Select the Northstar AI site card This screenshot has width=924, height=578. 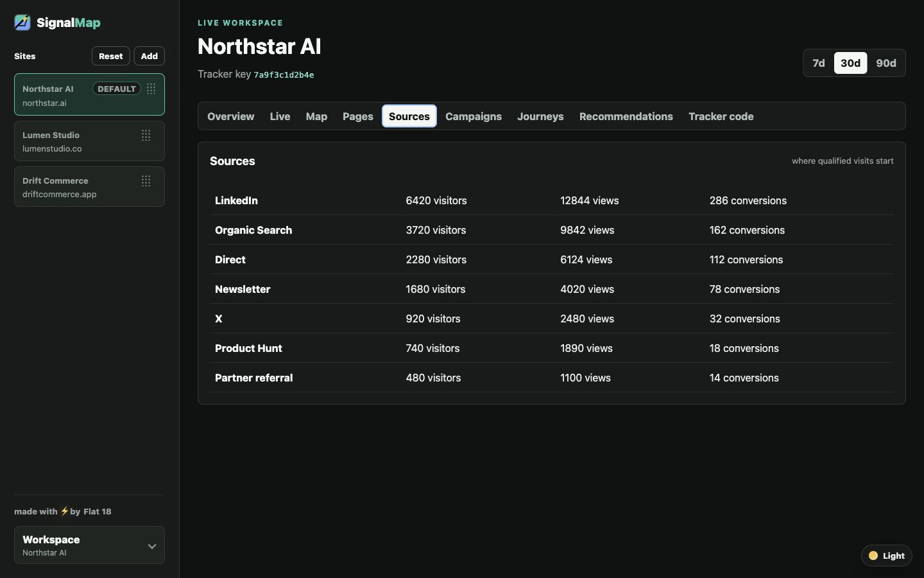click(x=89, y=94)
